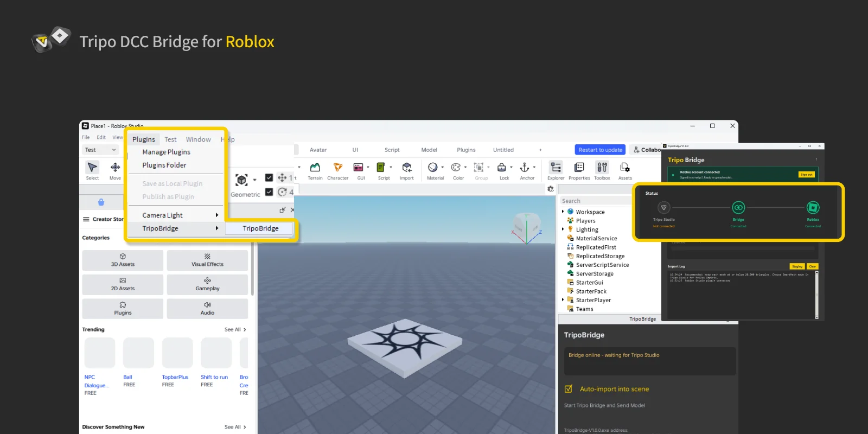Click the Color palette icon
The width and height of the screenshot is (868, 434).
point(456,168)
